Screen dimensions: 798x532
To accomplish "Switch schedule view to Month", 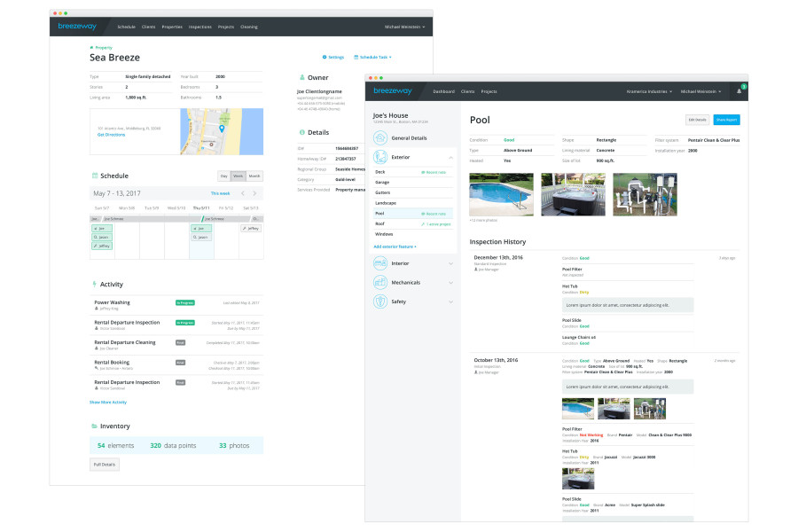I will tap(254, 176).
